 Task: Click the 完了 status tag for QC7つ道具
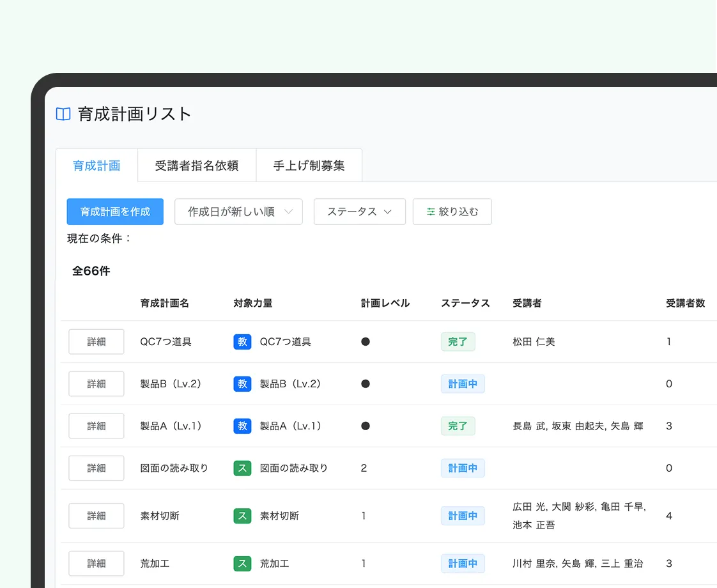click(x=458, y=342)
